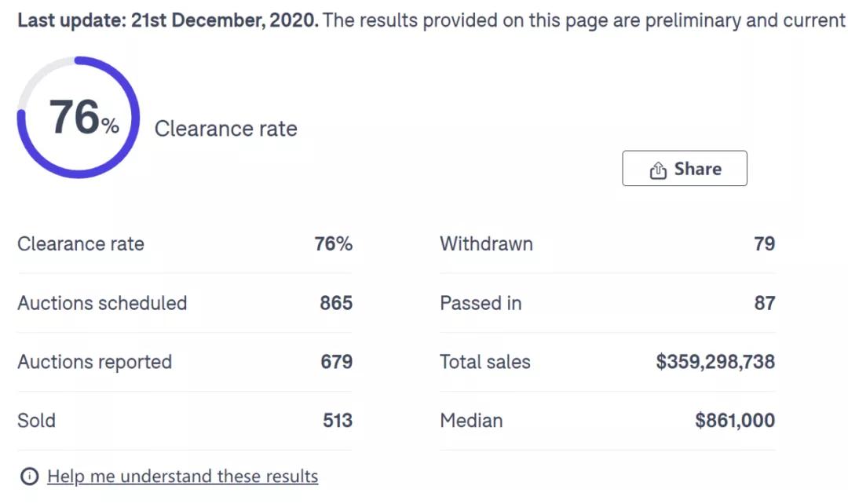This screenshot has height=504, width=848.
Task: Click the share arrow icon
Action: pos(658,170)
